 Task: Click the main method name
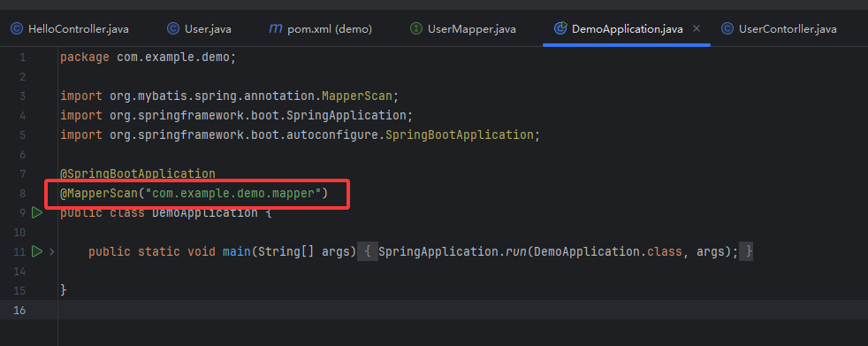point(236,251)
